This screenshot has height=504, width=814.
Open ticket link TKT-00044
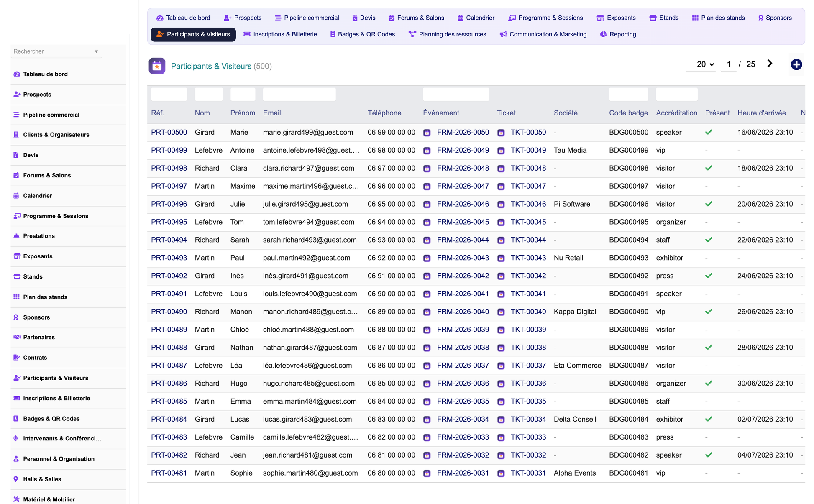[x=528, y=240]
